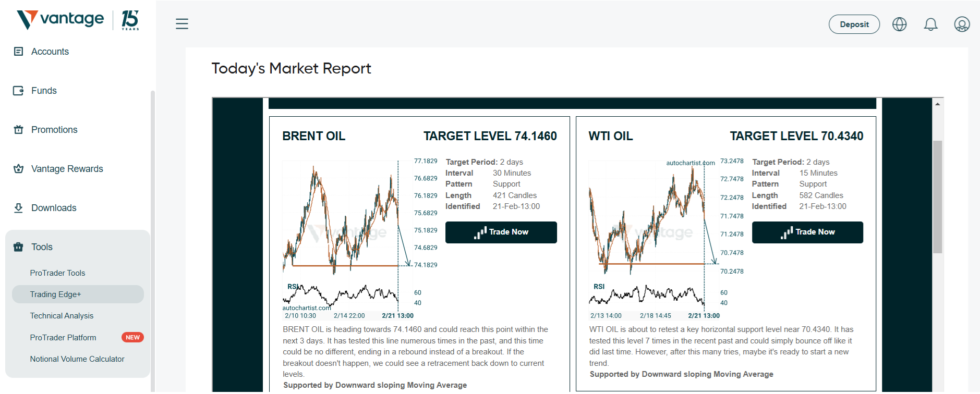The image size is (980, 394).
Task: Open the user profile icon
Action: click(962, 24)
